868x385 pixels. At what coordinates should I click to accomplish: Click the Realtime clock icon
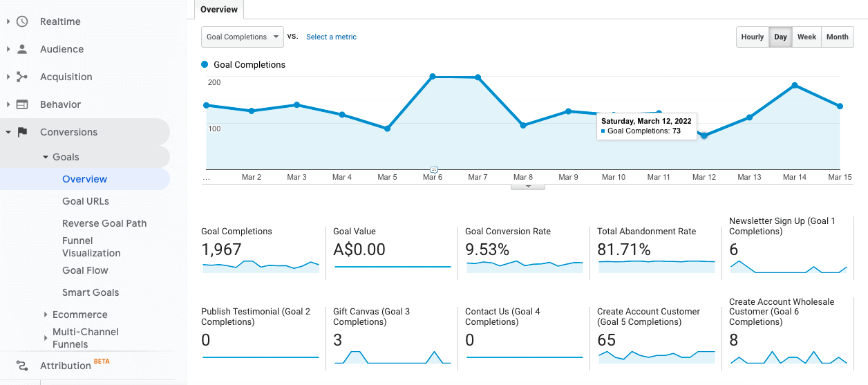(22, 21)
